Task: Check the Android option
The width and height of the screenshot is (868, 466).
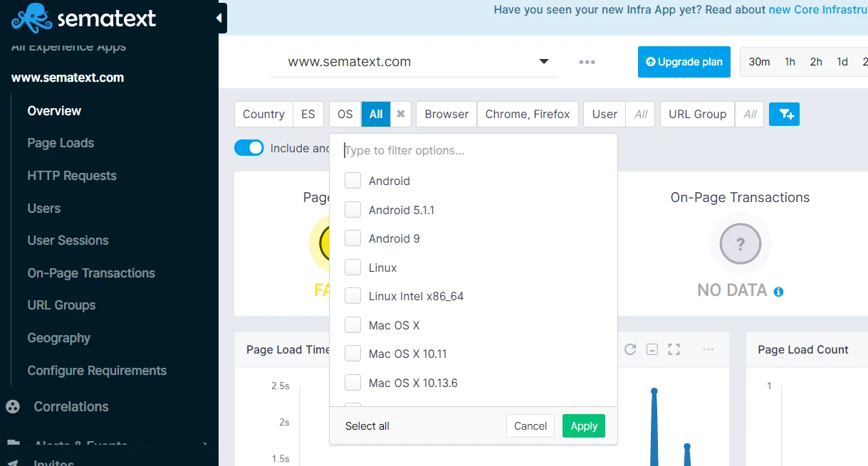Action: click(352, 181)
